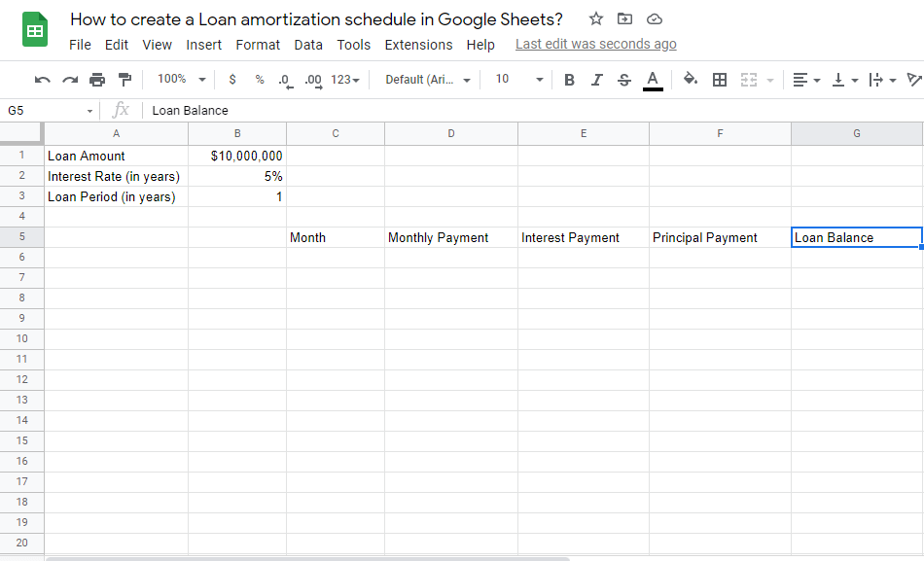
Task: Open more number formats dropdown
Action: [344, 80]
